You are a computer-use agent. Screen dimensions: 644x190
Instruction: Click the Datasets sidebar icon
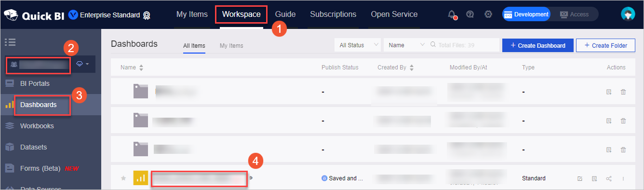pos(10,147)
